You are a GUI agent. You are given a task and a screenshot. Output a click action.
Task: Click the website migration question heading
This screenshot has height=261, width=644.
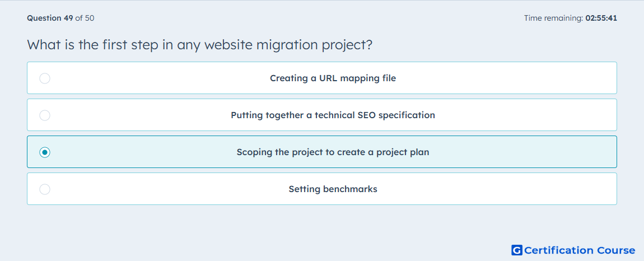click(x=199, y=44)
